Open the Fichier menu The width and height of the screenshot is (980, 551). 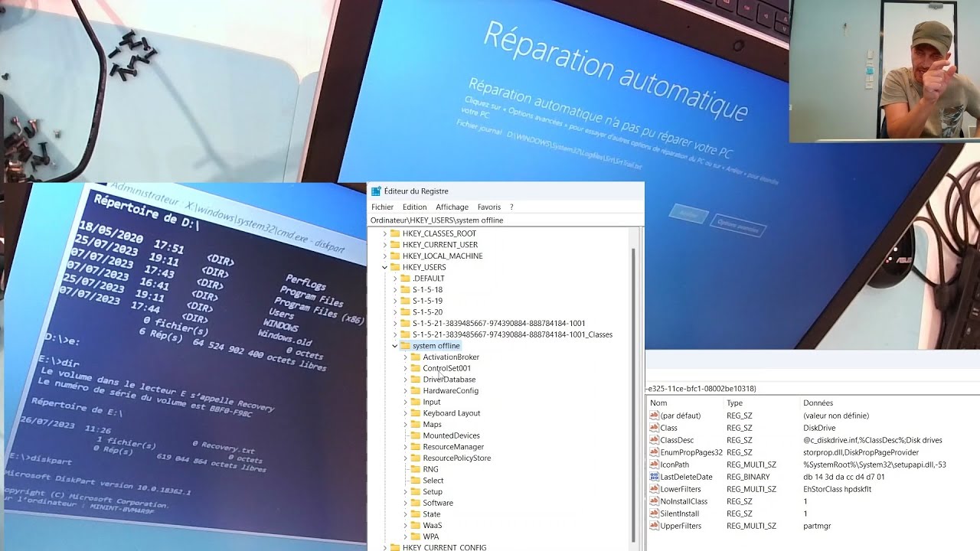coord(382,207)
